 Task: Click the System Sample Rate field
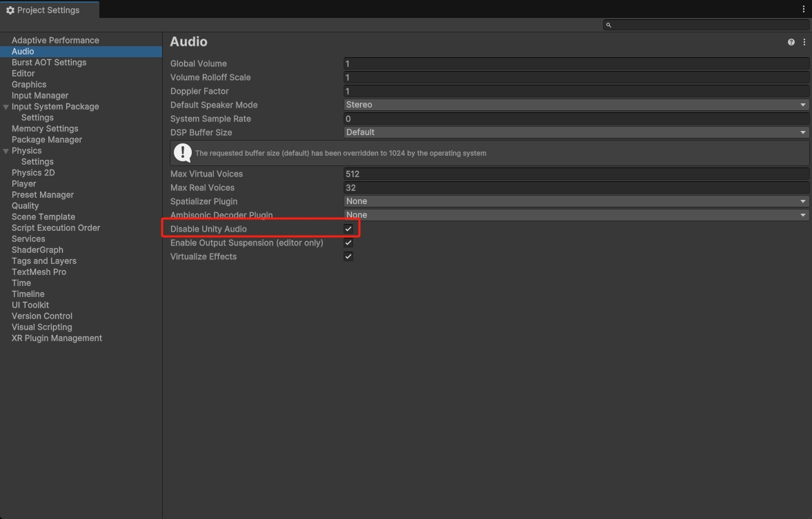pos(576,119)
